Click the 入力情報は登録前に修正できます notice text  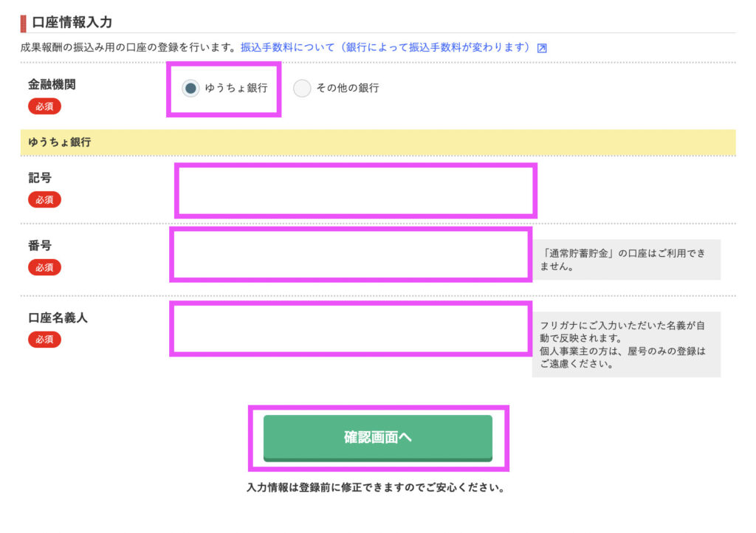376,488
